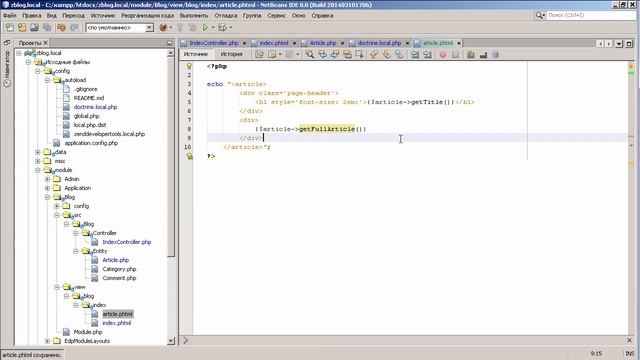Open the dropdown arrow next to Debug icon

point(231,27)
